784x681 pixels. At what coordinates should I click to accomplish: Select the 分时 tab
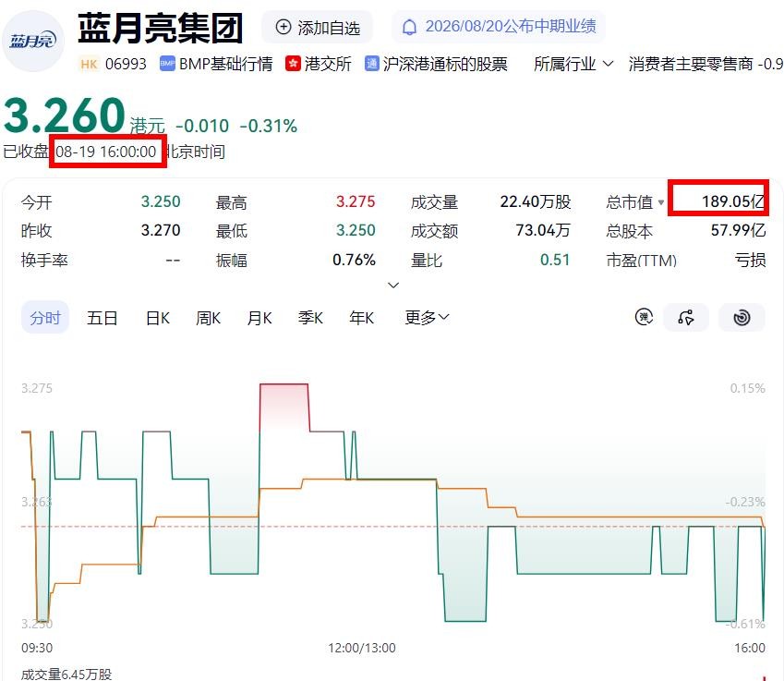pyautogui.click(x=45, y=317)
